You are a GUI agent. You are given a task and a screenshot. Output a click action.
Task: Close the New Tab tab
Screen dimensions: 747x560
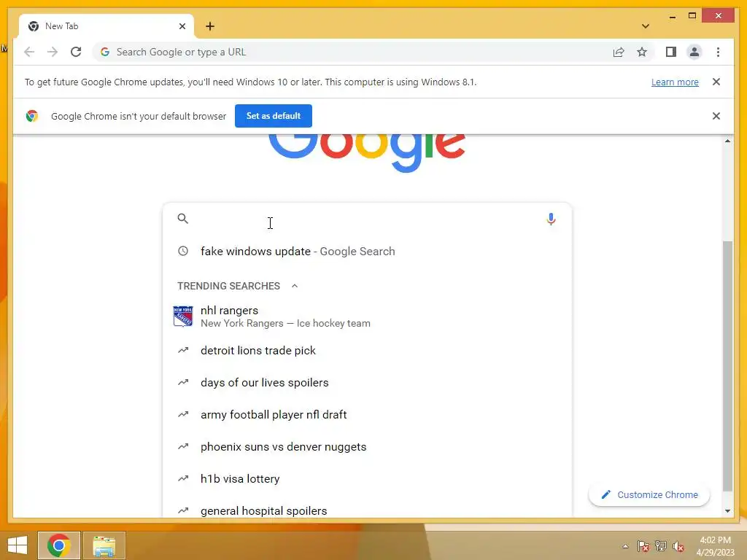[182, 26]
